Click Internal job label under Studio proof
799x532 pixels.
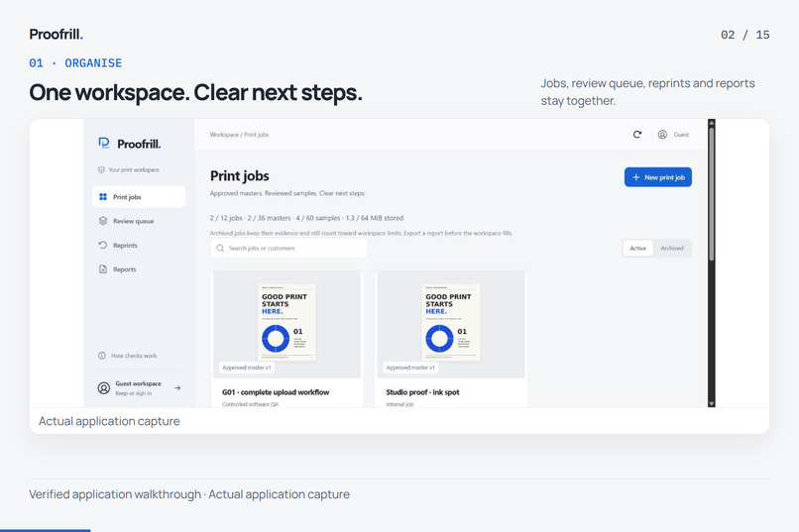pos(400,404)
